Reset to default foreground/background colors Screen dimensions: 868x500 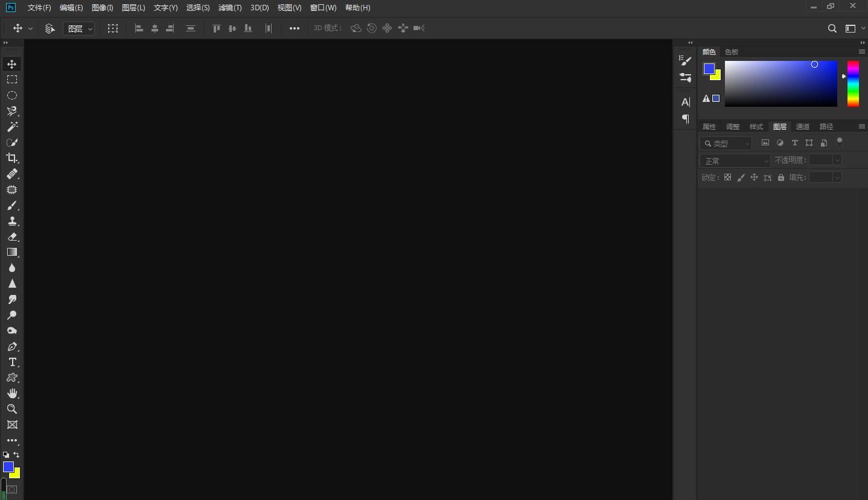point(5,455)
